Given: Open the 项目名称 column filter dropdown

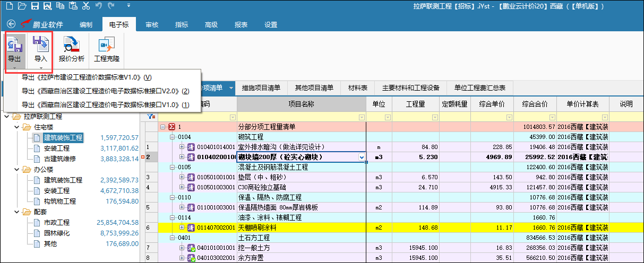Looking at the screenshot, I should pyautogui.click(x=362, y=117).
